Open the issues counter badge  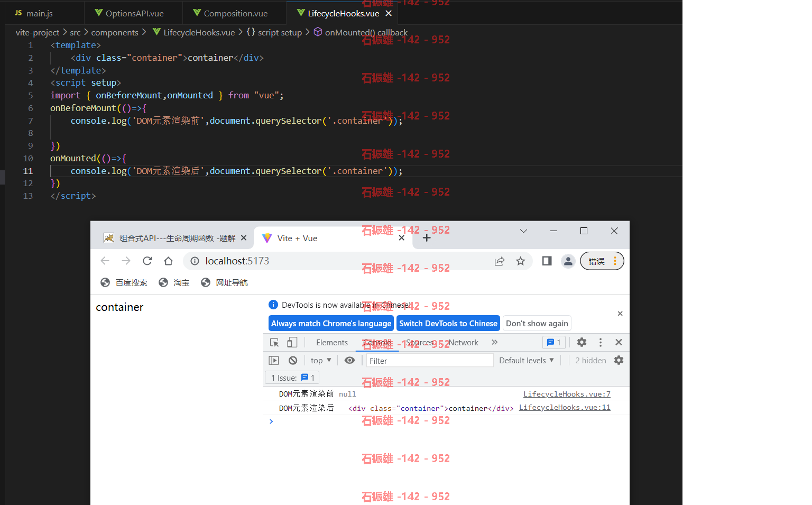click(x=554, y=342)
